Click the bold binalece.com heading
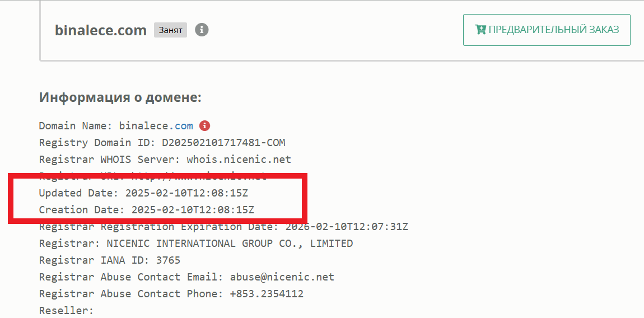Image resolution: width=644 pixels, height=318 pixels. pyautogui.click(x=101, y=30)
